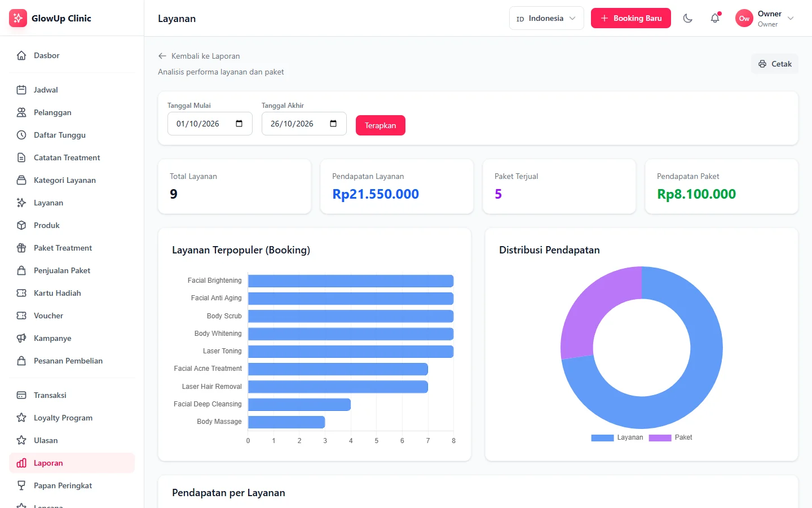This screenshot has width=812, height=508.
Task: Click the Jadwal calendar icon
Action: click(21, 90)
